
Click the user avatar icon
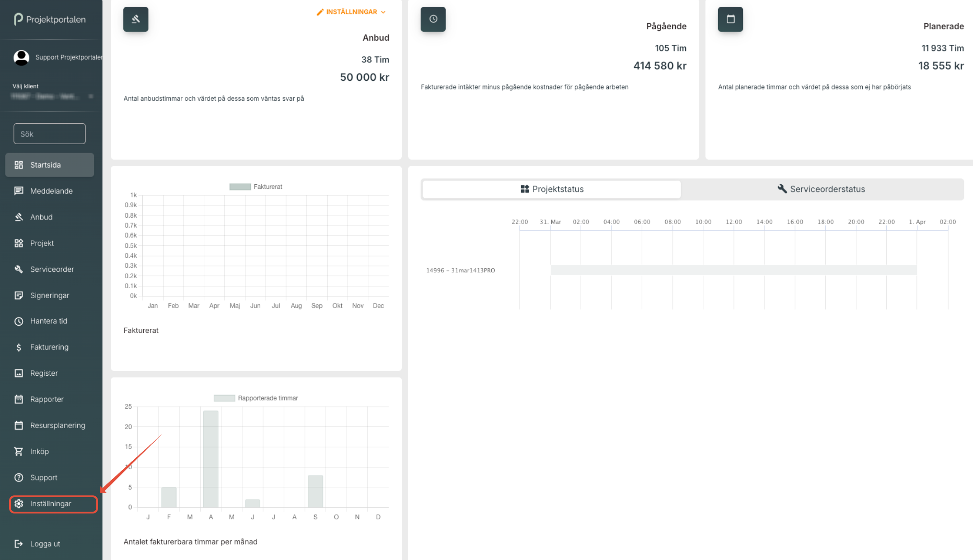[21, 57]
